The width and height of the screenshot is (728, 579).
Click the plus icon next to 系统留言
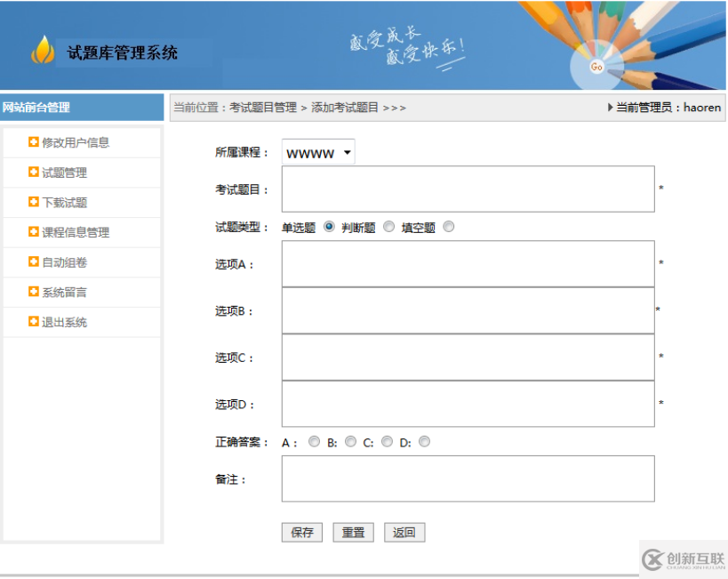pyautogui.click(x=34, y=292)
